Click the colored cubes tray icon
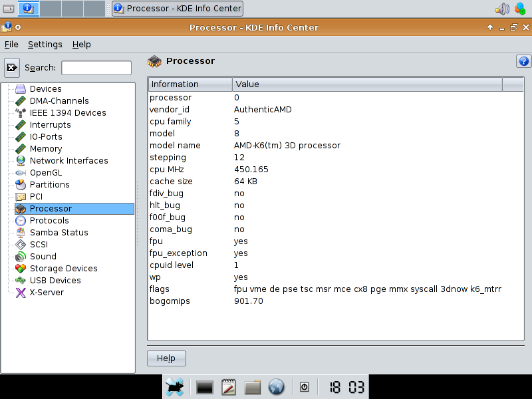 (520, 9)
